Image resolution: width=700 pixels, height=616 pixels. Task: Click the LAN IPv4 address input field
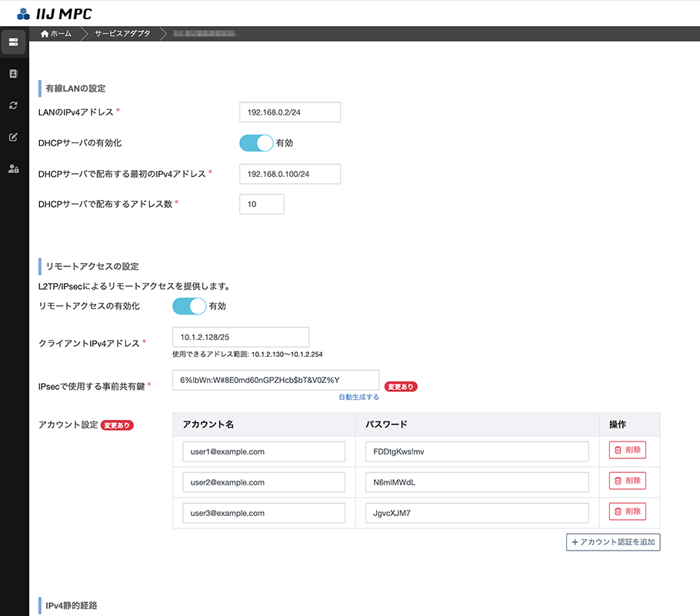click(288, 112)
